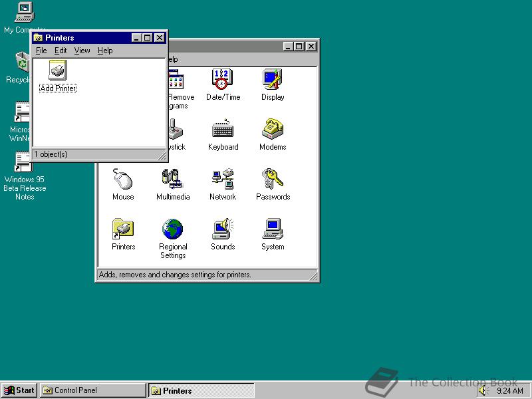Click the Printers window resize grip
532x399 pixels.
162,156
